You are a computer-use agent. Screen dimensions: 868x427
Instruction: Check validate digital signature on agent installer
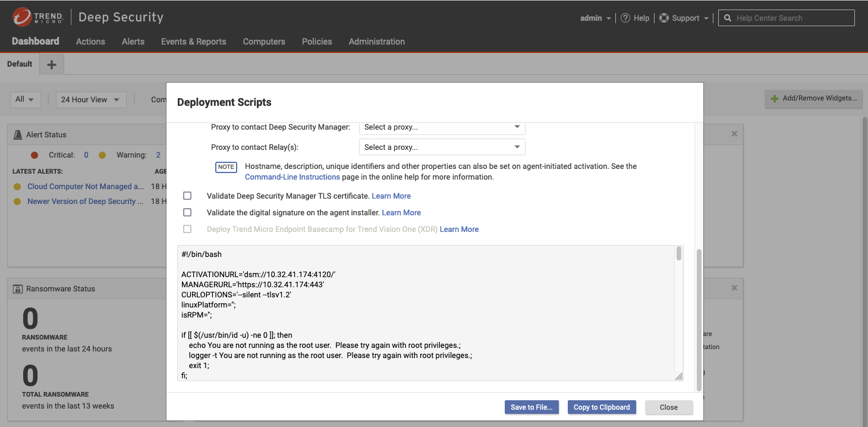pyautogui.click(x=187, y=212)
